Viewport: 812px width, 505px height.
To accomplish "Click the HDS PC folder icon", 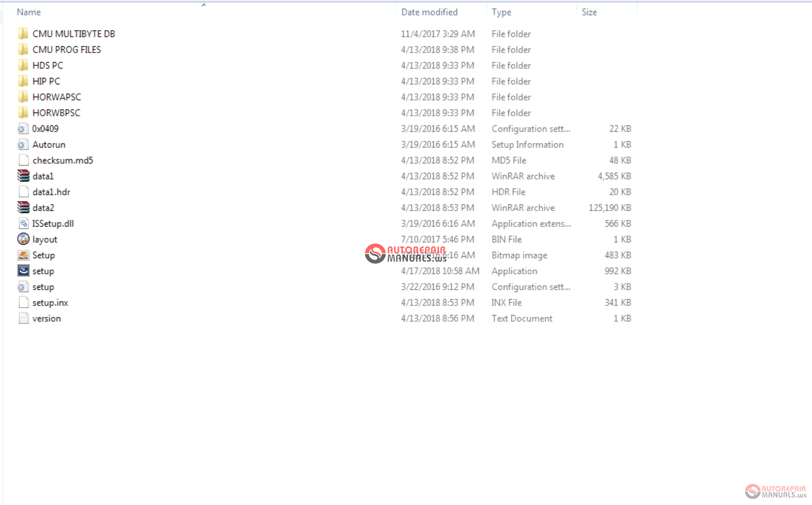I will (23, 65).
